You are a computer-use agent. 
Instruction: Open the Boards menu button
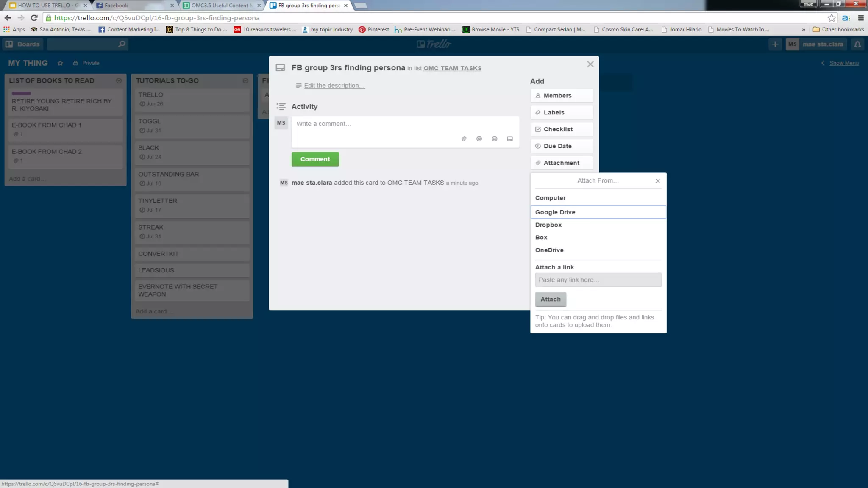23,44
